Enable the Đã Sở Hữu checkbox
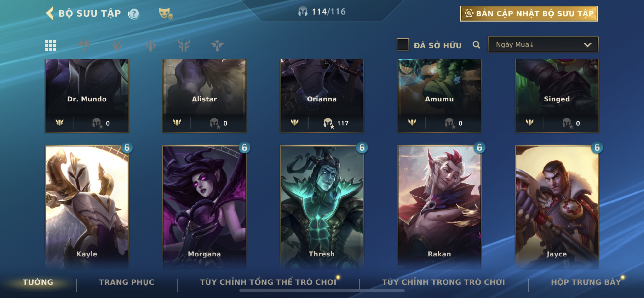This screenshot has height=298, width=644. coord(403,45)
